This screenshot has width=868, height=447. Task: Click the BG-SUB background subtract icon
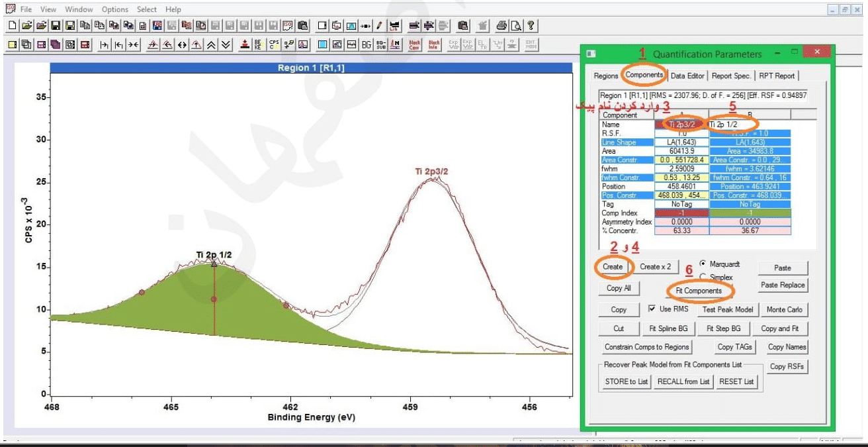click(380, 45)
